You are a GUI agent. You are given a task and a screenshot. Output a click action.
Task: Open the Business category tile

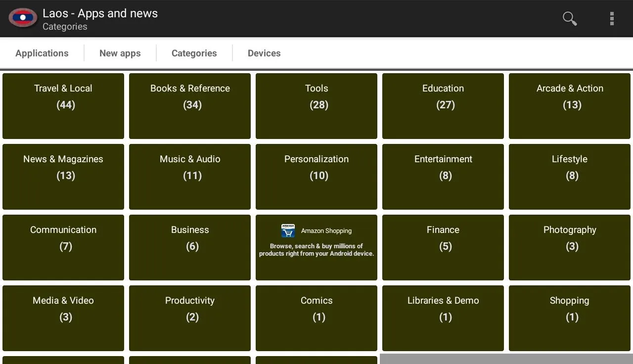[x=190, y=247]
